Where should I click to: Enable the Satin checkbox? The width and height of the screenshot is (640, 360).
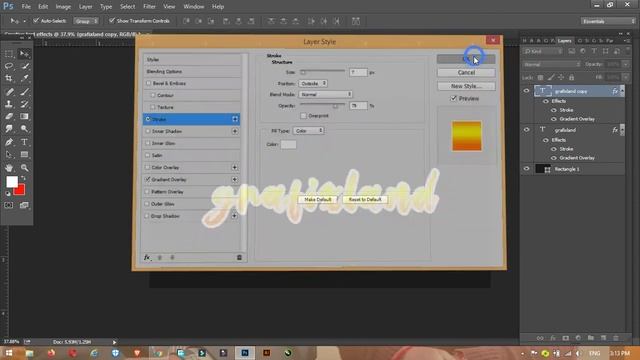point(148,156)
